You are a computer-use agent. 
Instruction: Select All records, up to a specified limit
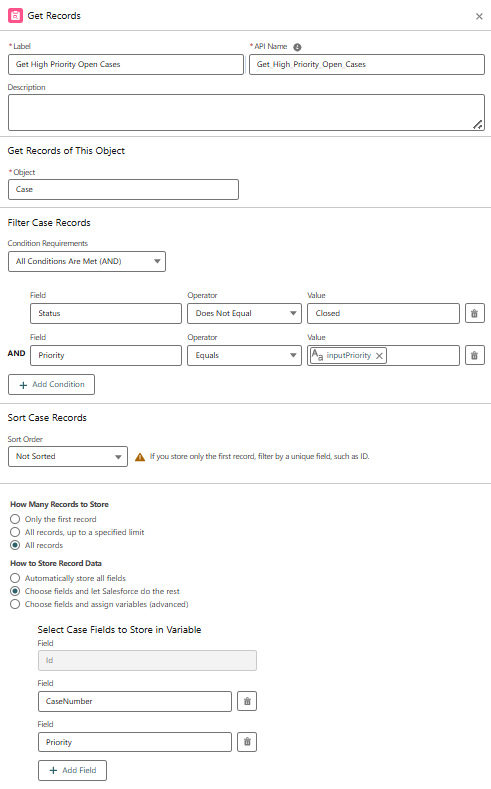[15, 532]
